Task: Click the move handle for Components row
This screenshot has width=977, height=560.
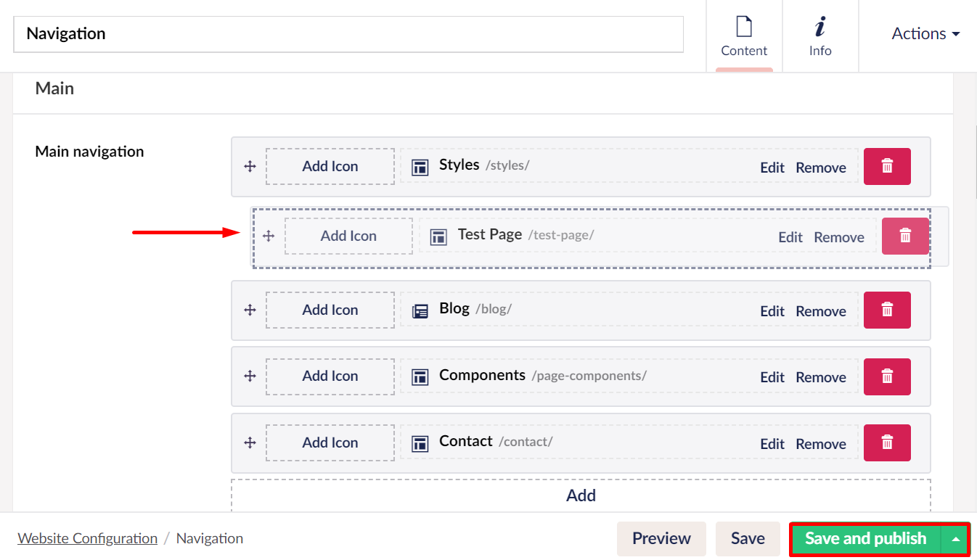Action: point(250,376)
